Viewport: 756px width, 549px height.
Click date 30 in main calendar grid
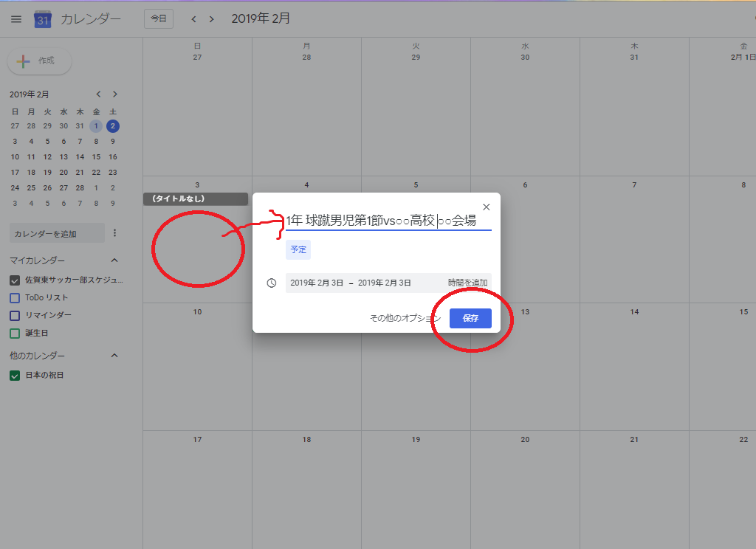click(525, 58)
